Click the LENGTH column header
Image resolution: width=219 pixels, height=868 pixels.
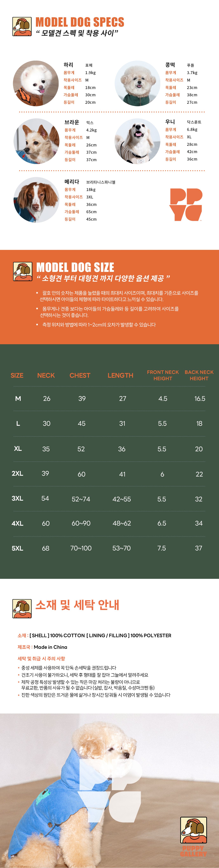[120, 375]
